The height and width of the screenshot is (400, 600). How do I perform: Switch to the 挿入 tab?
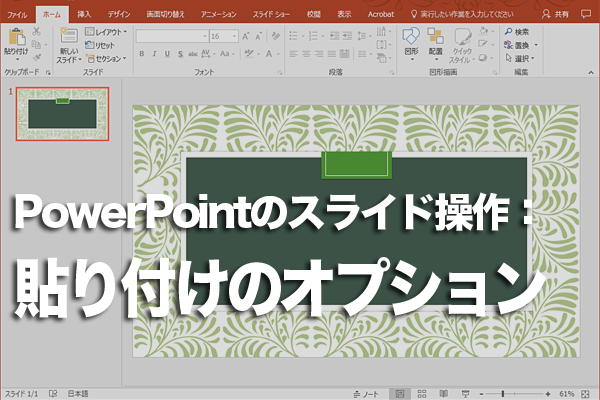click(x=84, y=15)
